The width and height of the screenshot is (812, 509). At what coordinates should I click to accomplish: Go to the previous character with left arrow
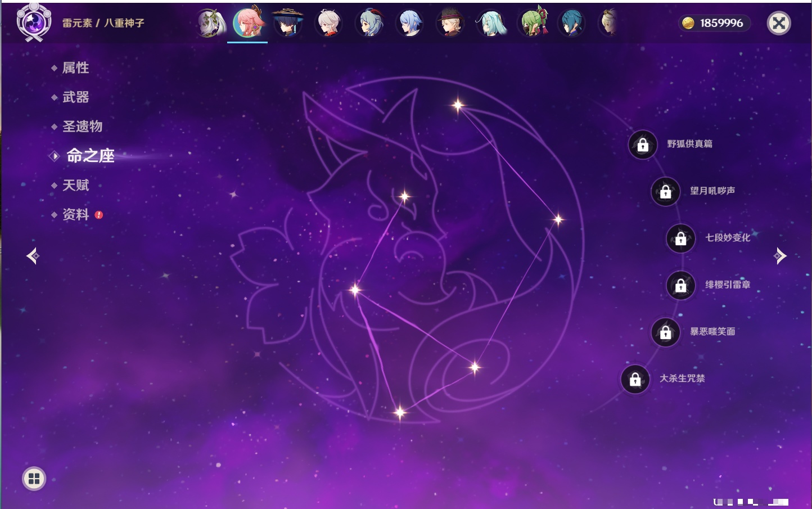(33, 256)
